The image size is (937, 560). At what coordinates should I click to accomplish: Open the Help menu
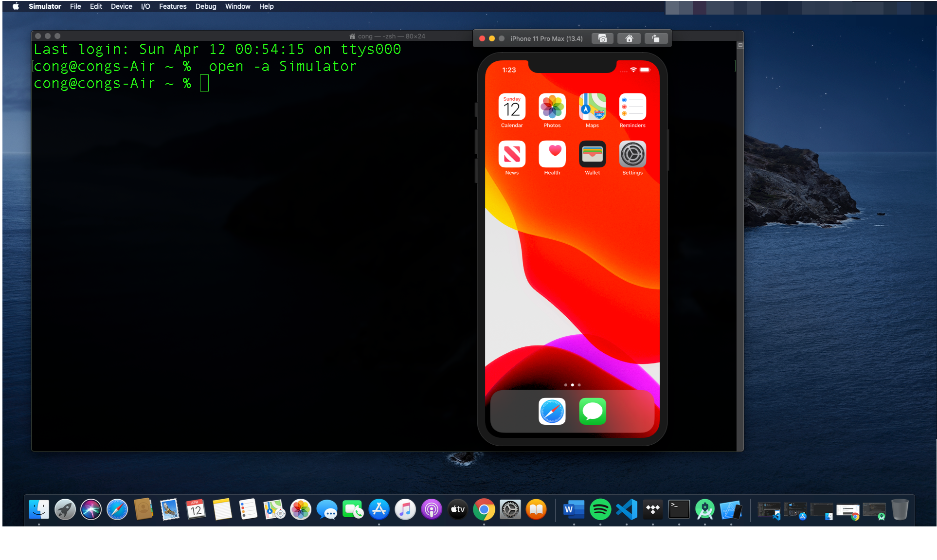[266, 6]
